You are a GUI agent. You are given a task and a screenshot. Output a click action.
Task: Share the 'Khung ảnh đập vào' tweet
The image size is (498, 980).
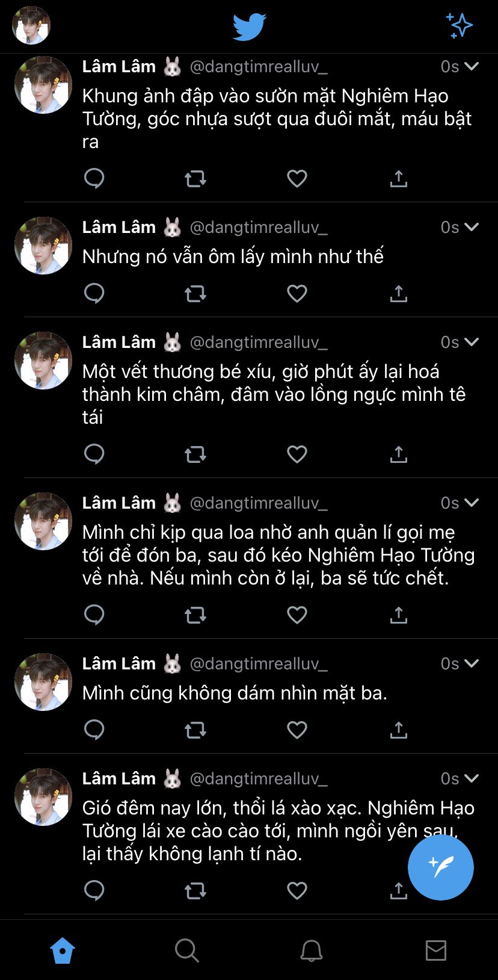[x=398, y=178]
